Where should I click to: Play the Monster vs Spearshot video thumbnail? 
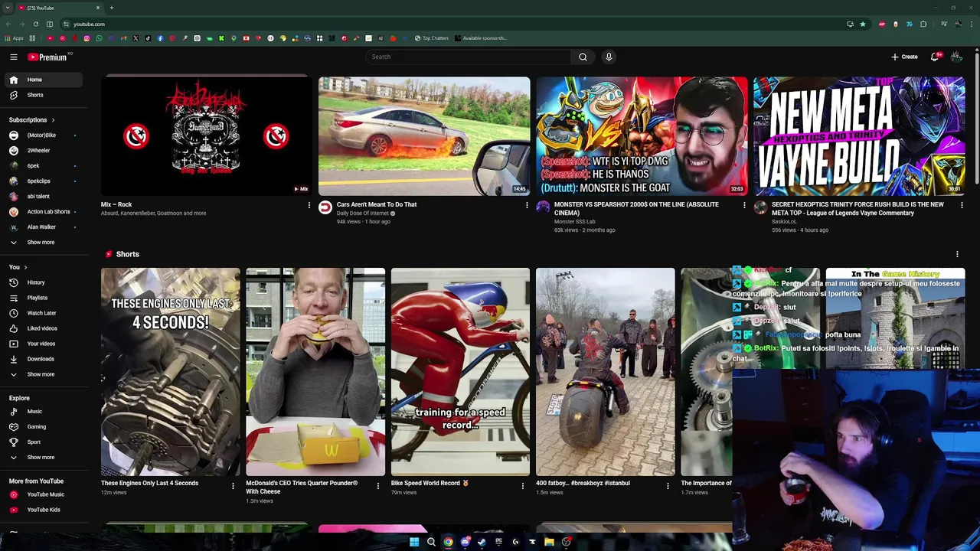point(642,135)
